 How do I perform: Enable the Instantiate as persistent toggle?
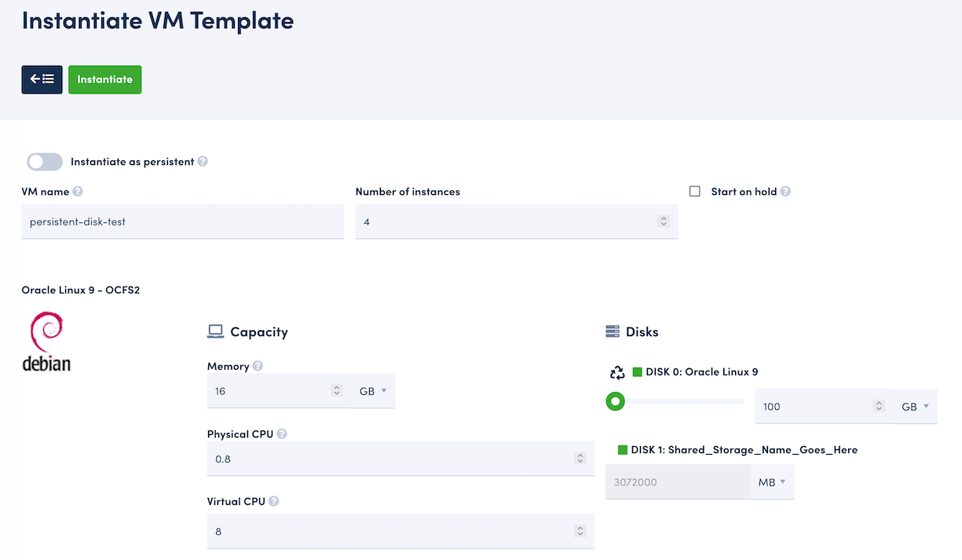click(x=45, y=162)
